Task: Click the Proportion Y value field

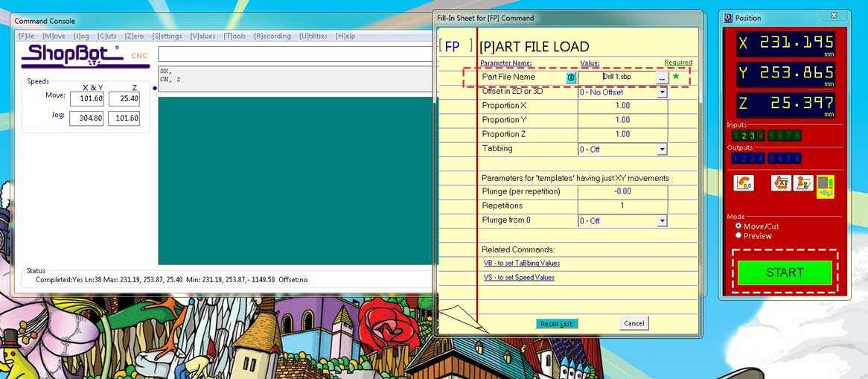Action: [x=622, y=120]
